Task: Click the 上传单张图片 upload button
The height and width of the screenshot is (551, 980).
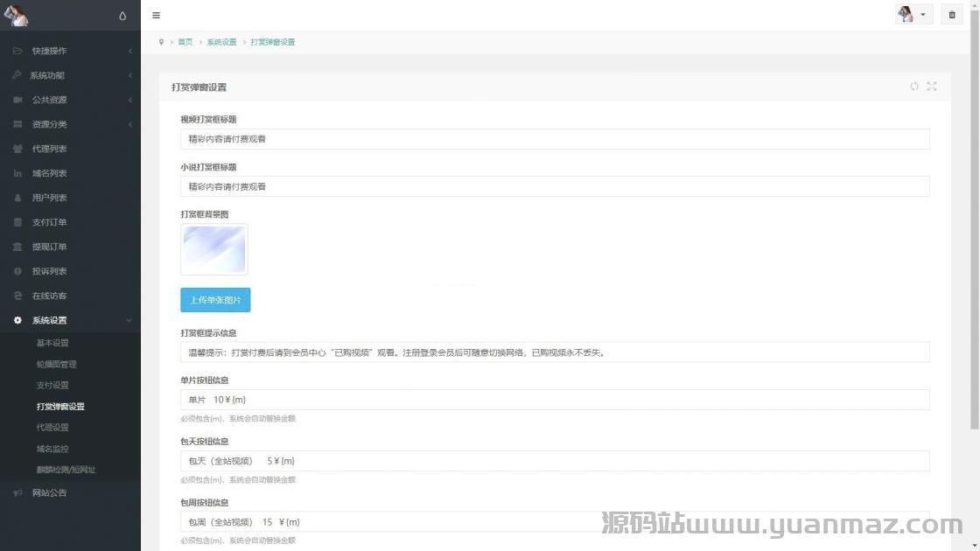Action: (x=215, y=300)
